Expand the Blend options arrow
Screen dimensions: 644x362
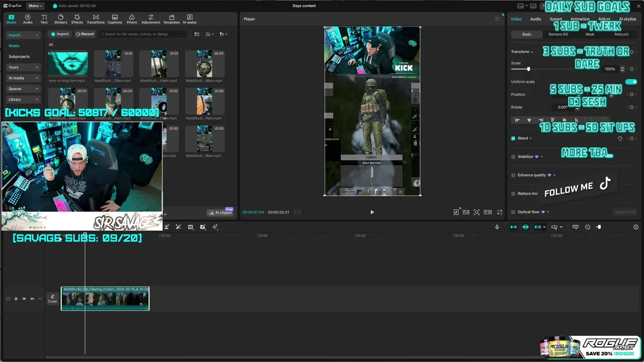point(530,138)
